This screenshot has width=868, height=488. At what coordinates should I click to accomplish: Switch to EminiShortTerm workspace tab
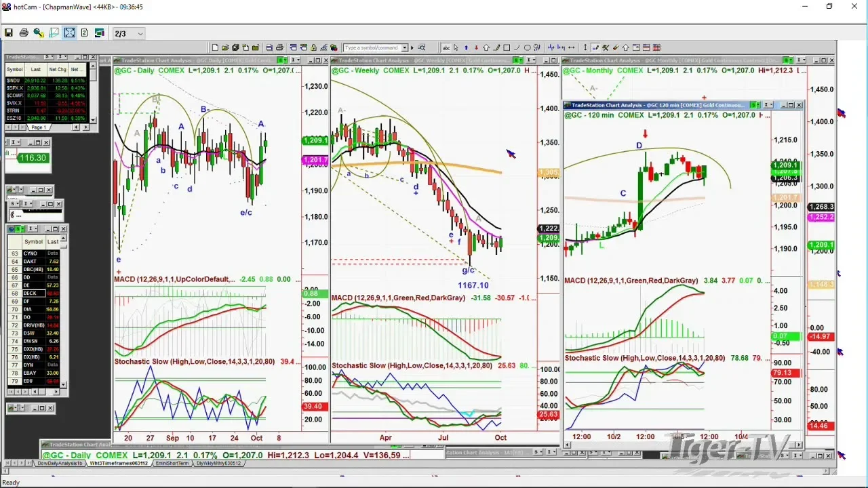click(173, 464)
